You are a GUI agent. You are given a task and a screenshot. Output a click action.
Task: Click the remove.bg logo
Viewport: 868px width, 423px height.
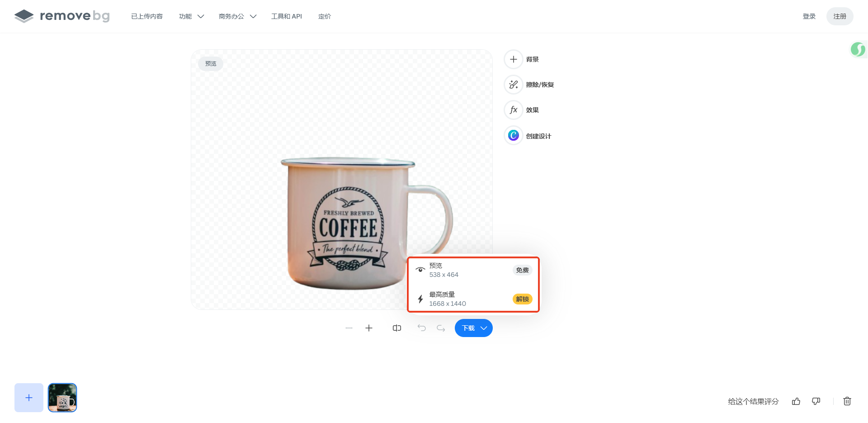click(62, 16)
